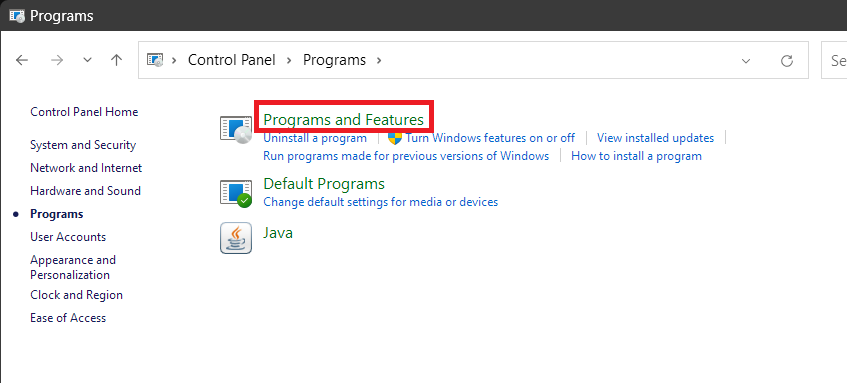Image resolution: width=847 pixels, height=383 pixels.
Task: Expand chevron after Programs in breadcrumb
Action: 379,60
